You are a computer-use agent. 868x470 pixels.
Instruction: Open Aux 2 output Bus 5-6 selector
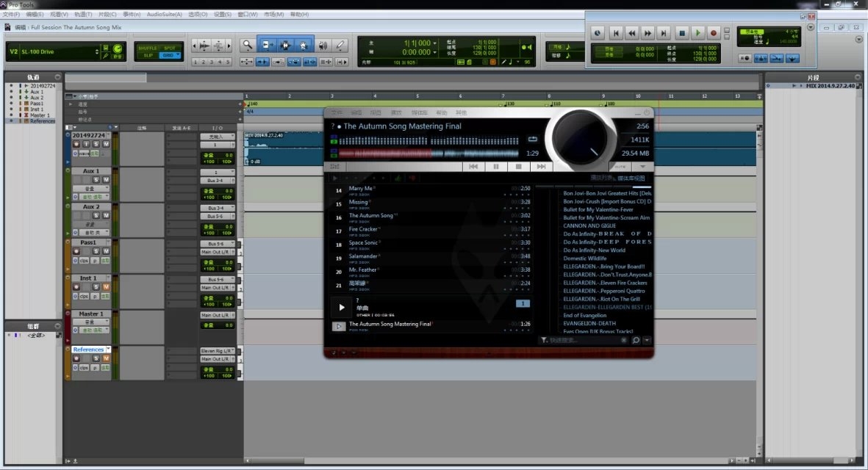click(217, 216)
